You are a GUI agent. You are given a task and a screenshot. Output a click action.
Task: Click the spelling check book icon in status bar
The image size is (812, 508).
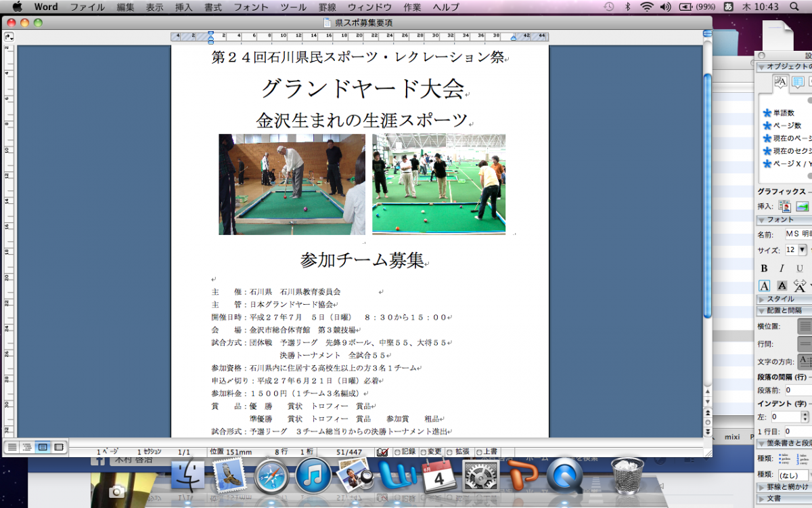coord(382,452)
